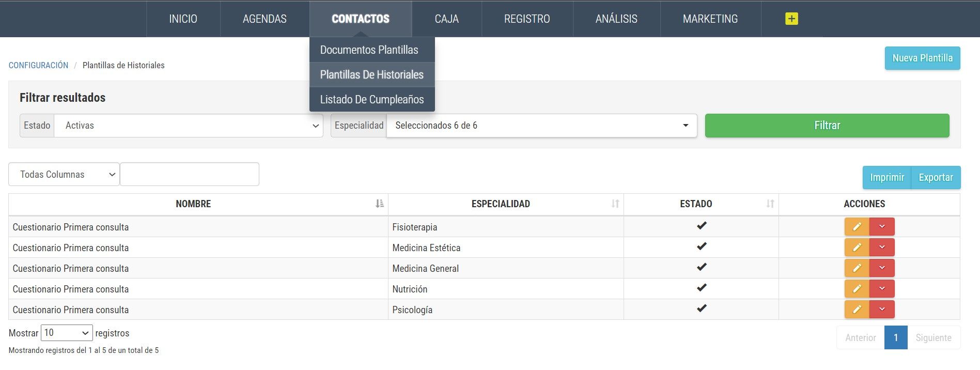Open the Especialidad multiselect dropdown
Viewport: 980px width, 370px height.
click(x=541, y=126)
